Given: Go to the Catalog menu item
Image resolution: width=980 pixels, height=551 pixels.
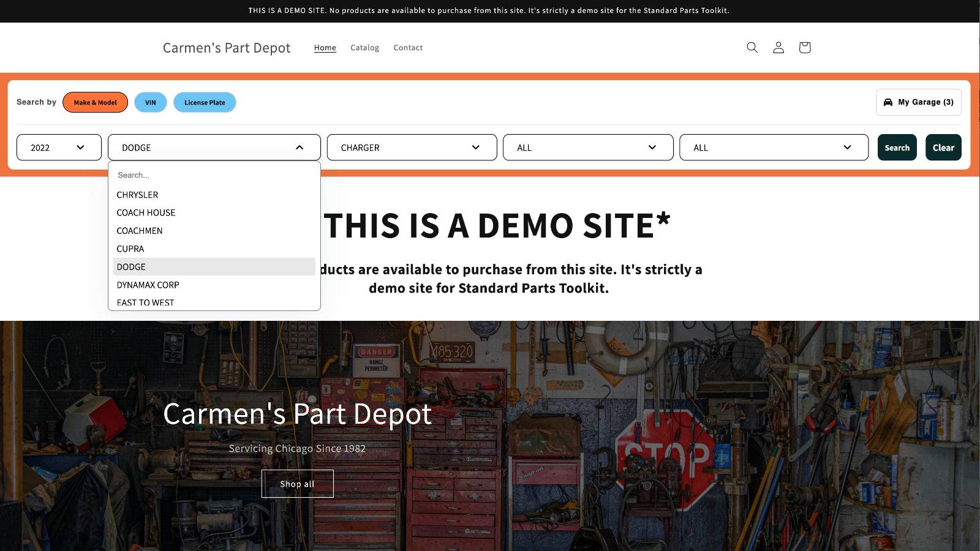Looking at the screenshot, I should pyautogui.click(x=364, y=48).
